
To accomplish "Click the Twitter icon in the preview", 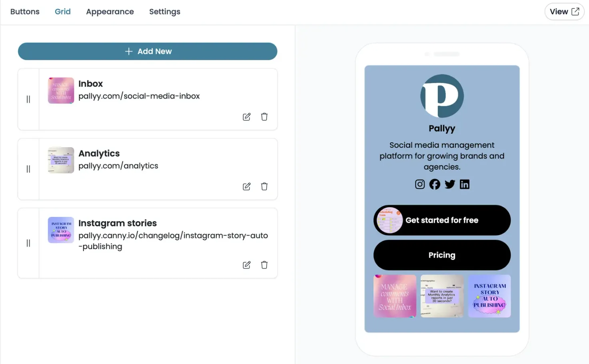I will (450, 184).
